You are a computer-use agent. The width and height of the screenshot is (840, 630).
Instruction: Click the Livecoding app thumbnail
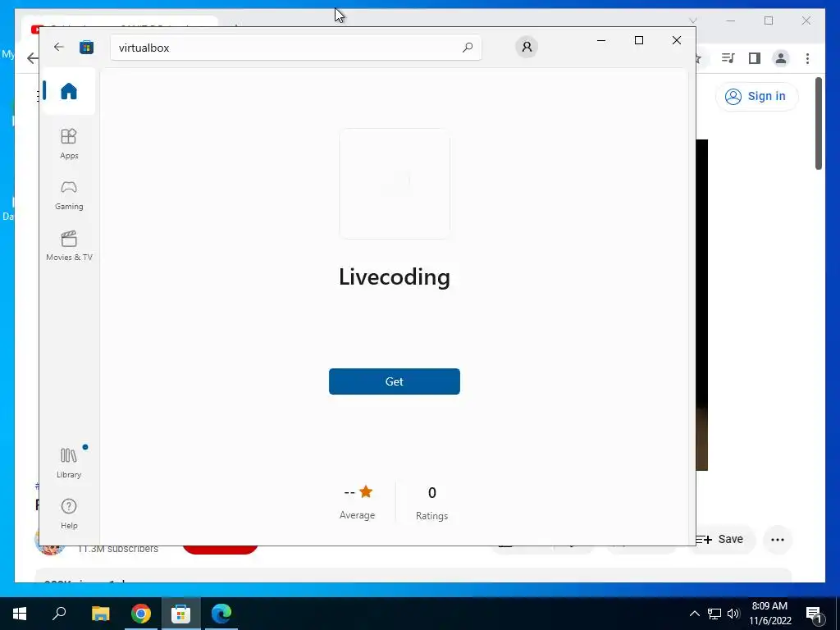tap(395, 184)
